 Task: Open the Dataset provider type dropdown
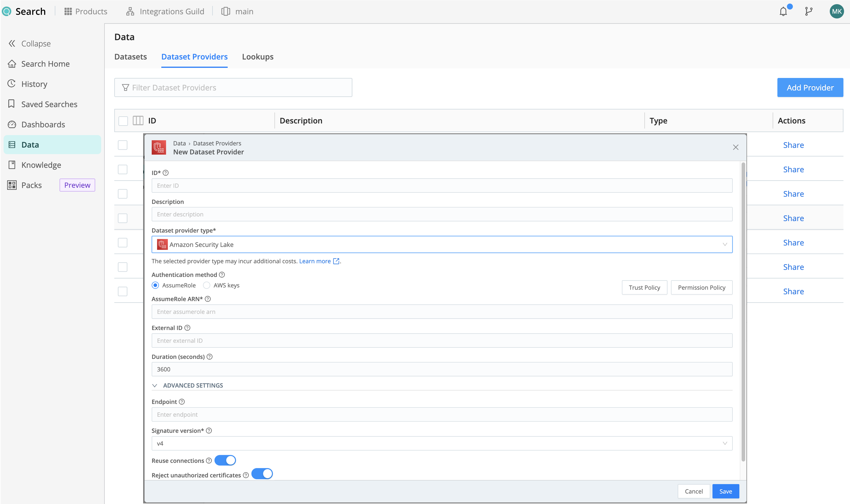click(725, 244)
